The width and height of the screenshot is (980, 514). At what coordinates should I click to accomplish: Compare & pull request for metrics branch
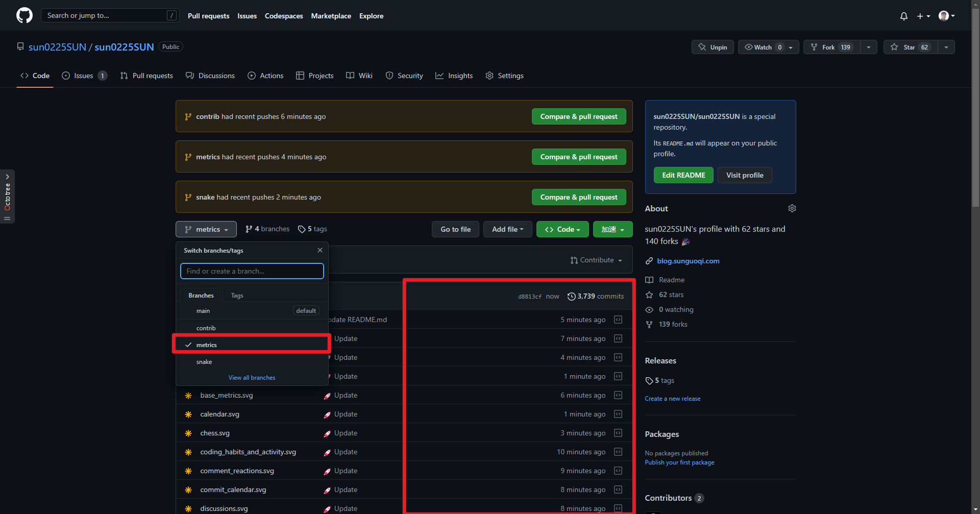coord(579,157)
